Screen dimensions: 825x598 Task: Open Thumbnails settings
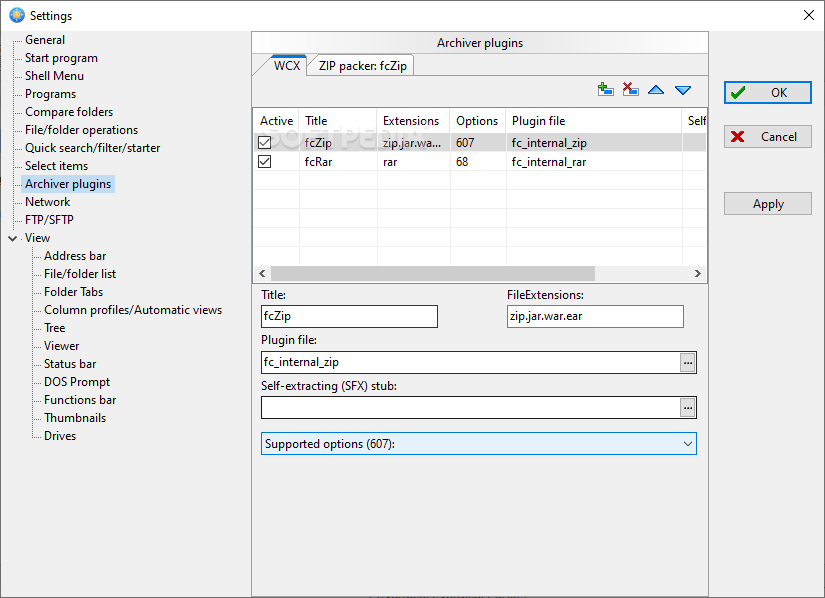75,418
